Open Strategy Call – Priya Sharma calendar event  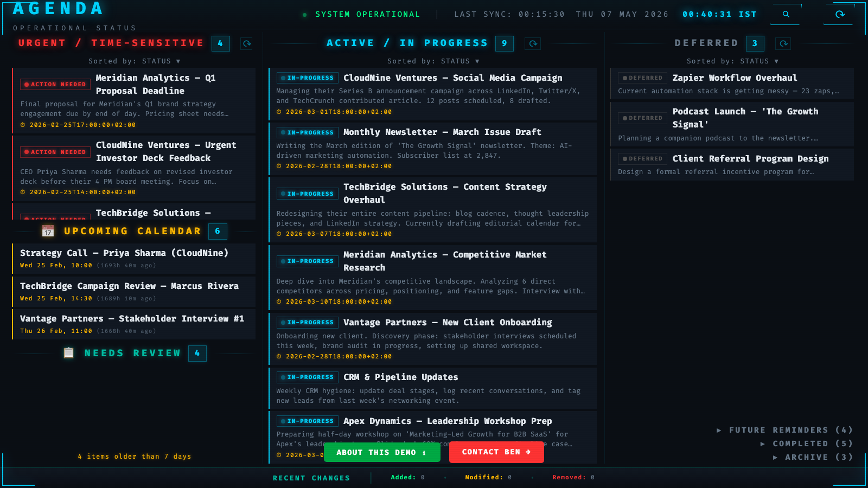(x=133, y=259)
